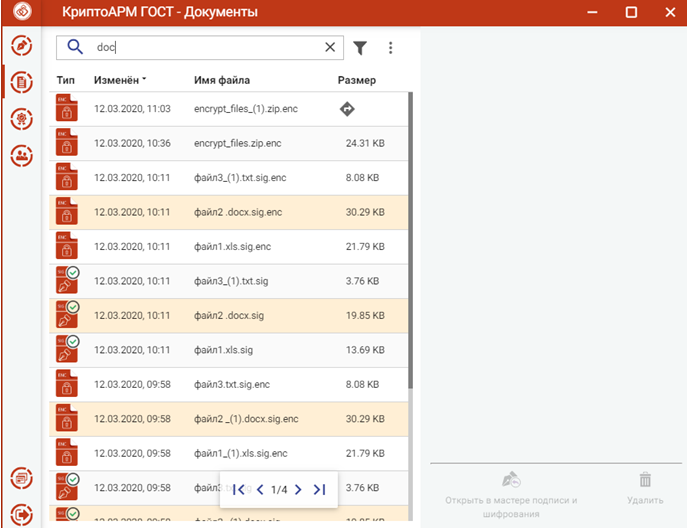Open the certificates sidebar icon
This screenshot has height=528, width=687.
click(21, 119)
